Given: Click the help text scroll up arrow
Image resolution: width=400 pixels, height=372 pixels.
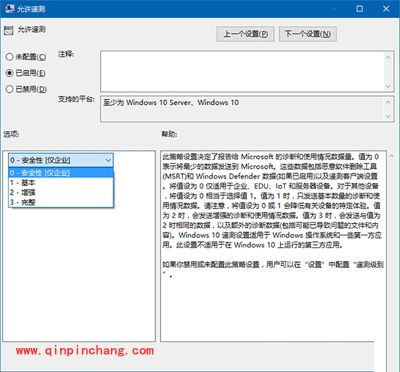Looking at the screenshot, I should pyautogui.click(x=391, y=157).
